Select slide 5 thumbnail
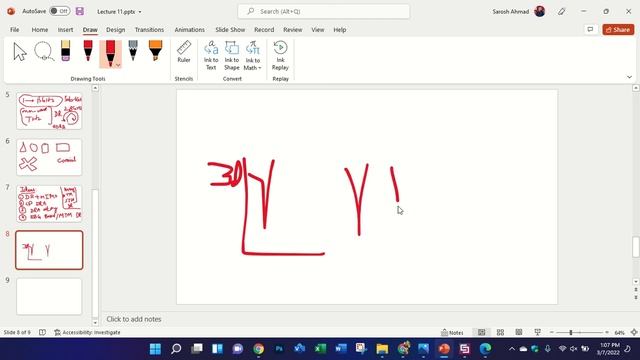Image resolution: width=640 pixels, height=360 pixels. [x=49, y=111]
